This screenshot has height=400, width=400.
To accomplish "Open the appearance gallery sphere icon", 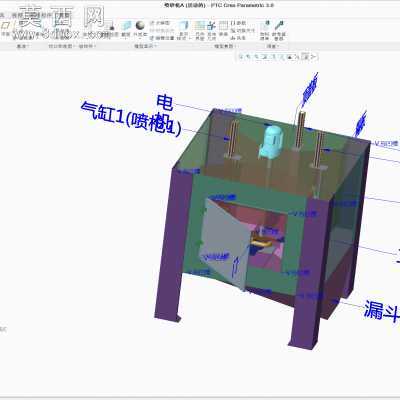I will [x=140, y=26].
